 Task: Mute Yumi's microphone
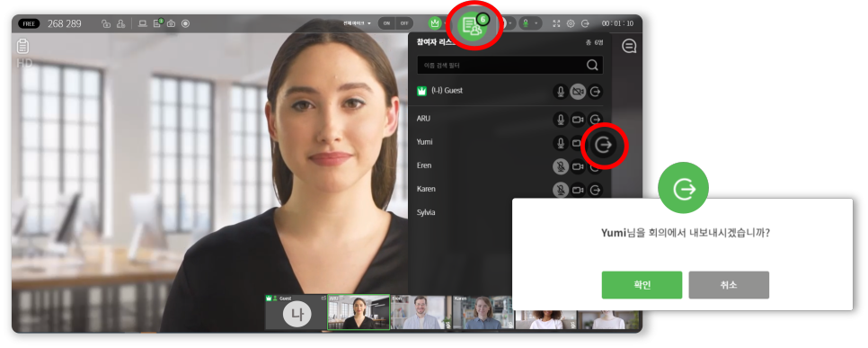click(x=561, y=142)
